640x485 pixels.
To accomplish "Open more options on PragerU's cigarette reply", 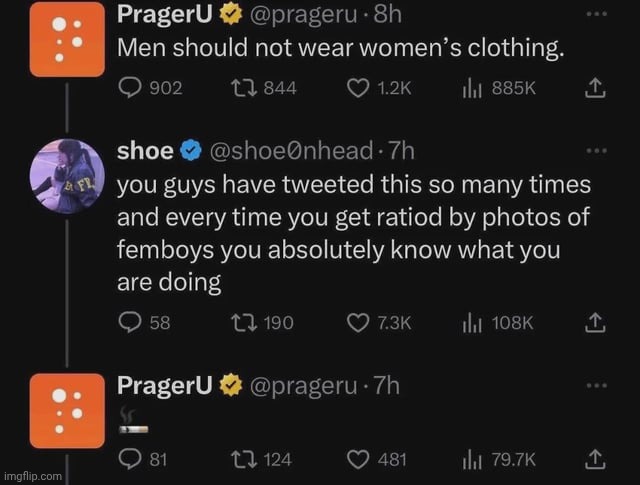I will tap(597, 385).
